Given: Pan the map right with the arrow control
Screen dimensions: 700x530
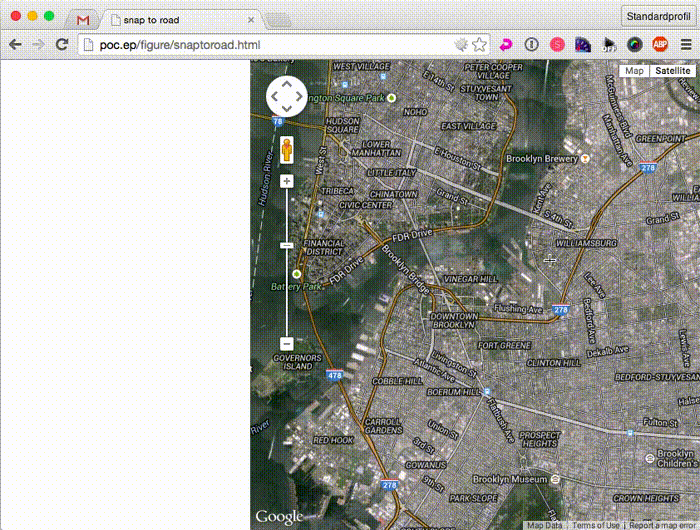Looking at the screenshot, I should pyautogui.click(x=299, y=96).
